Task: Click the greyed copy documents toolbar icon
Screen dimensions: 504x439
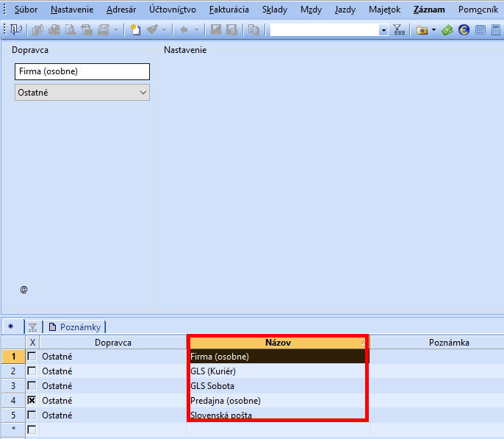Action: [37, 30]
